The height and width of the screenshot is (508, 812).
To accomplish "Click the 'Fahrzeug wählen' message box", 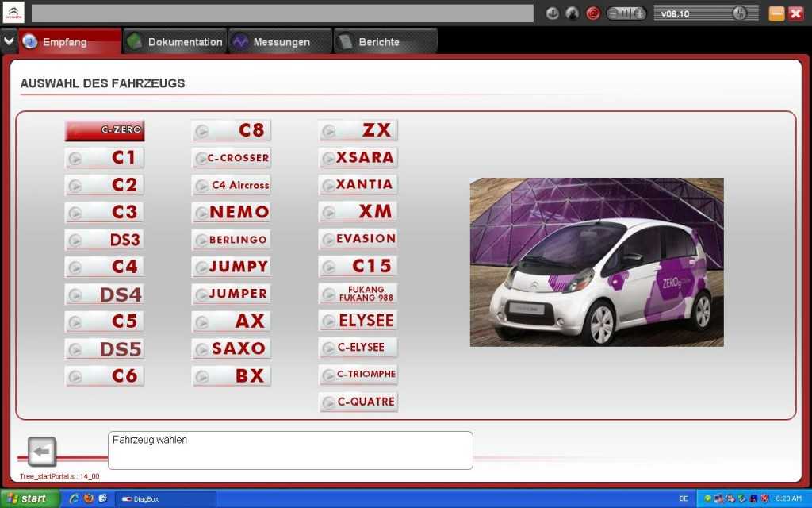I will tap(290, 451).
